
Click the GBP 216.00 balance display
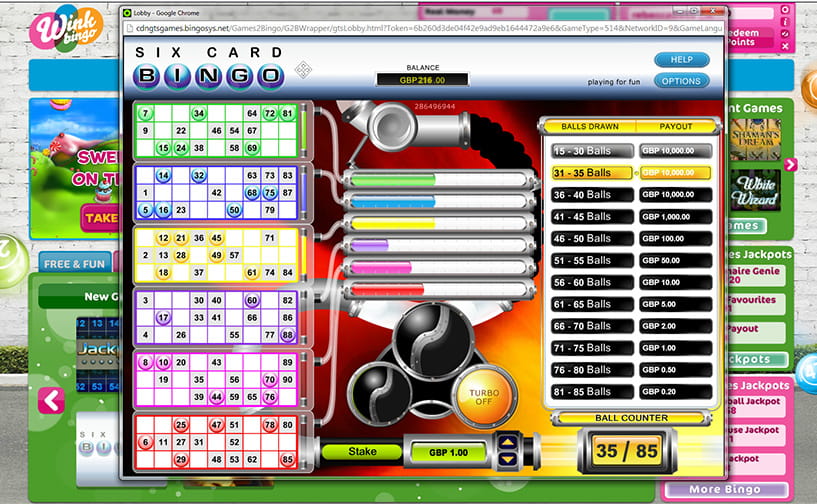[x=423, y=80]
